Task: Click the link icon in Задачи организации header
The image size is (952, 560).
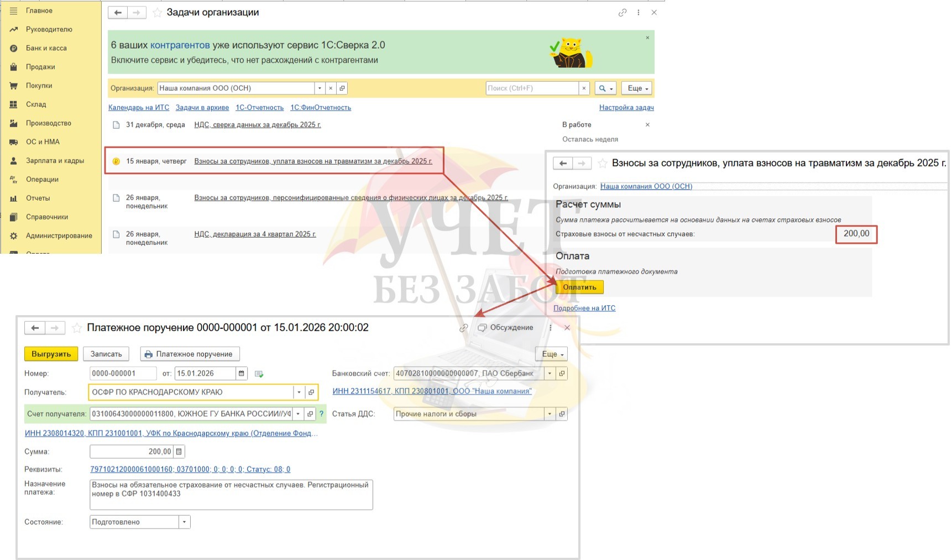Action: point(623,12)
